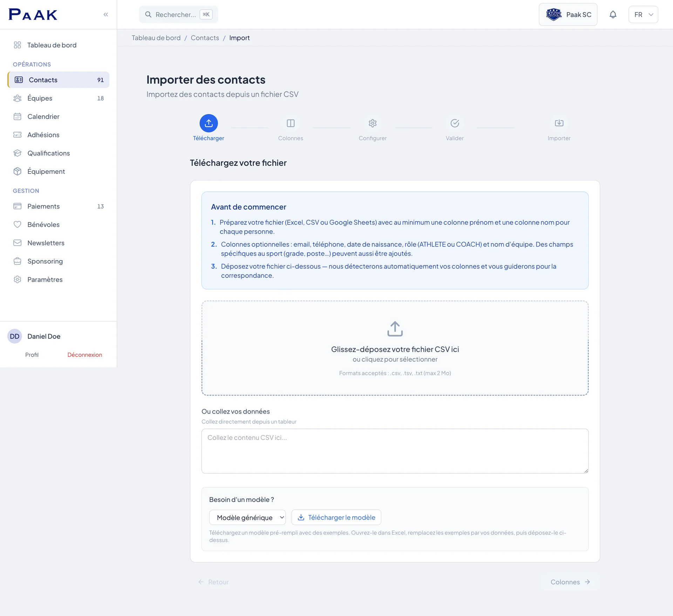Click the Retour back button
673x616 pixels.
click(213, 582)
